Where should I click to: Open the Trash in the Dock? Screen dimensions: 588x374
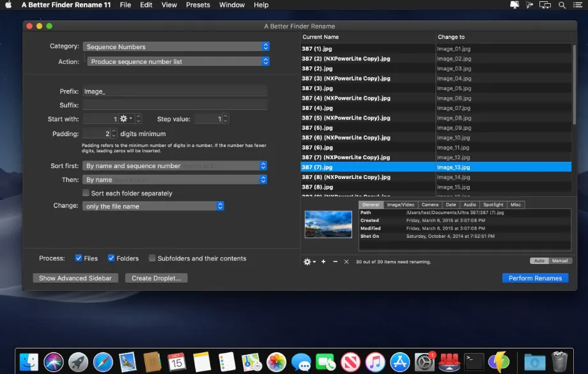click(559, 362)
